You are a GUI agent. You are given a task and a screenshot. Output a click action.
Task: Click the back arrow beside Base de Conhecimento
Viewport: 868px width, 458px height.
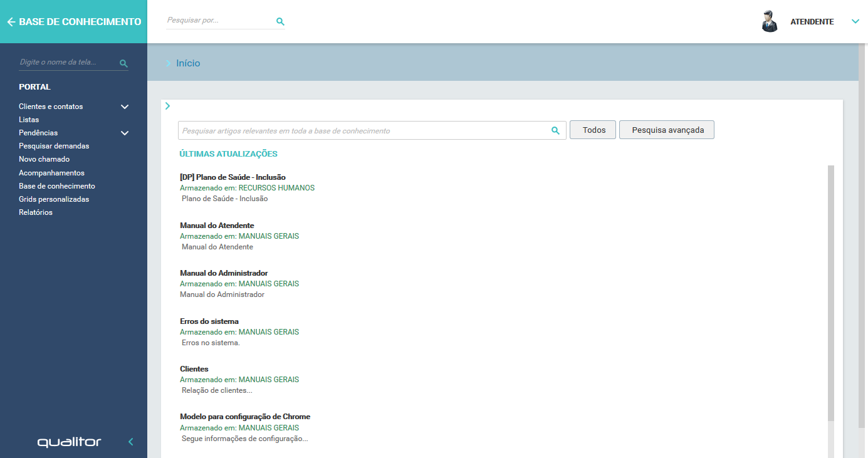(x=11, y=22)
